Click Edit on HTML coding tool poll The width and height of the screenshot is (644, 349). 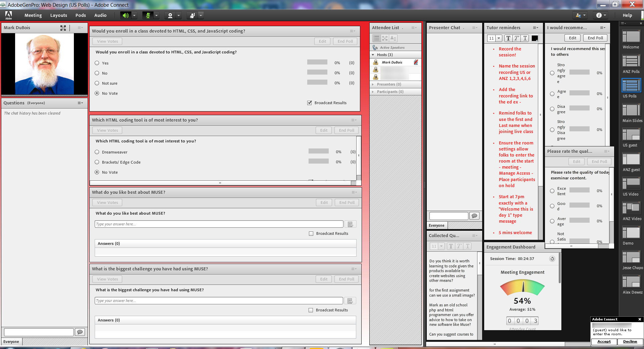coord(324,130)
